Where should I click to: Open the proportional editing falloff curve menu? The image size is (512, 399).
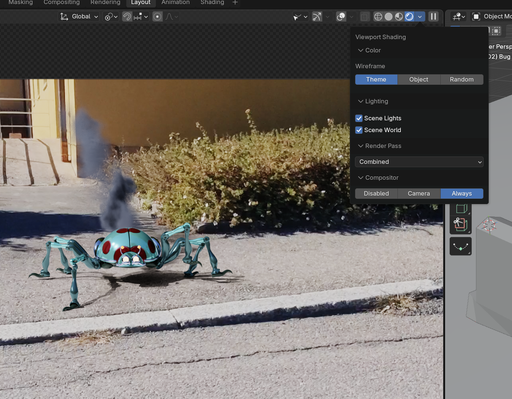(171, 17)
